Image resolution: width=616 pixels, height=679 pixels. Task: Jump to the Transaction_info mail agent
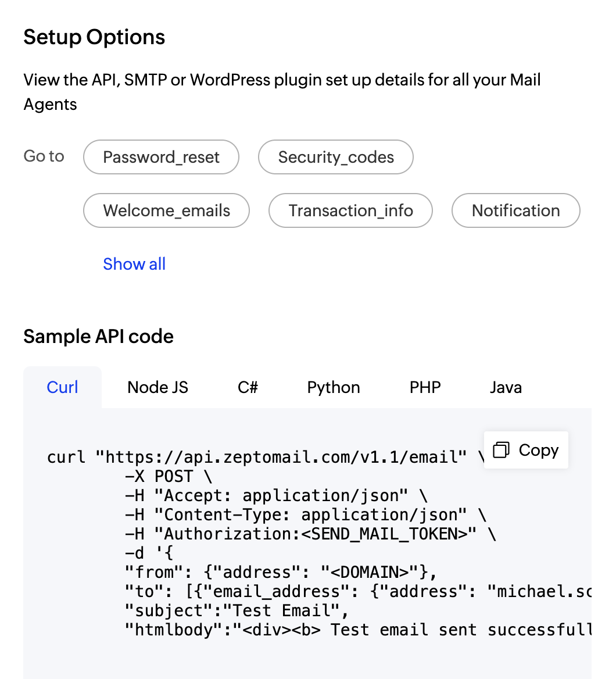(x=350, y=210)
